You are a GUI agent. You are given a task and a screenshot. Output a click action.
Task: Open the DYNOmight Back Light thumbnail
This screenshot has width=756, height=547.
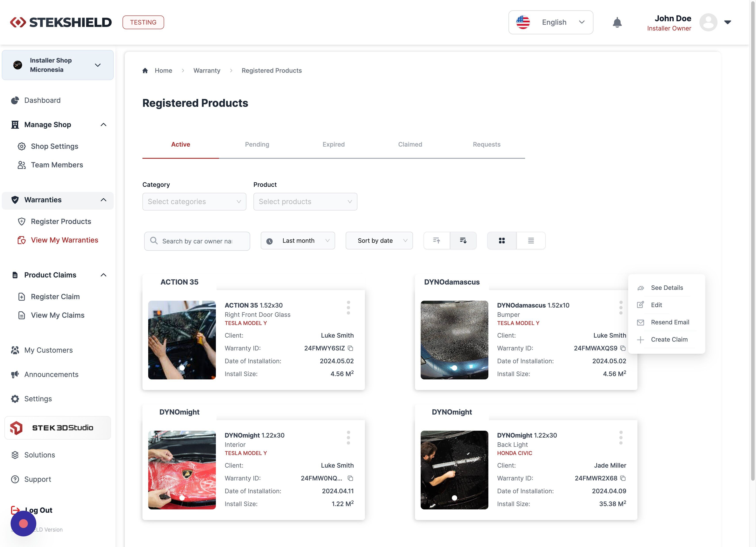coord(454,470)
